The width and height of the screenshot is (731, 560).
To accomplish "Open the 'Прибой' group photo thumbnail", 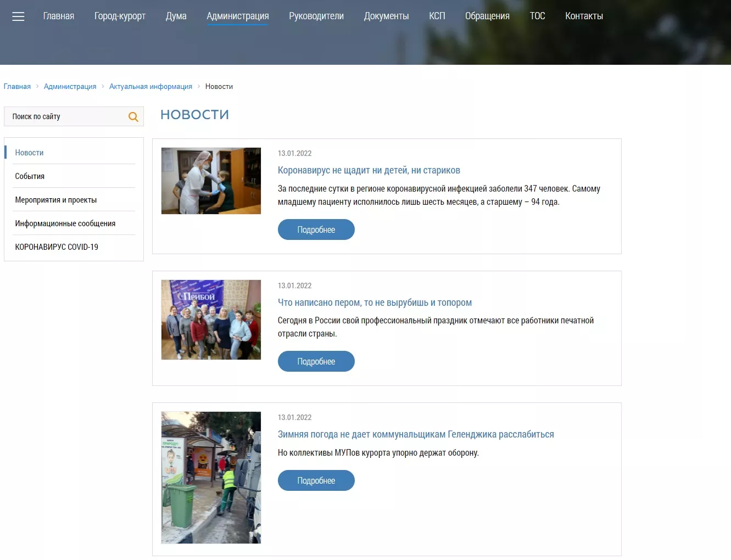I will (x=211, y=320).
